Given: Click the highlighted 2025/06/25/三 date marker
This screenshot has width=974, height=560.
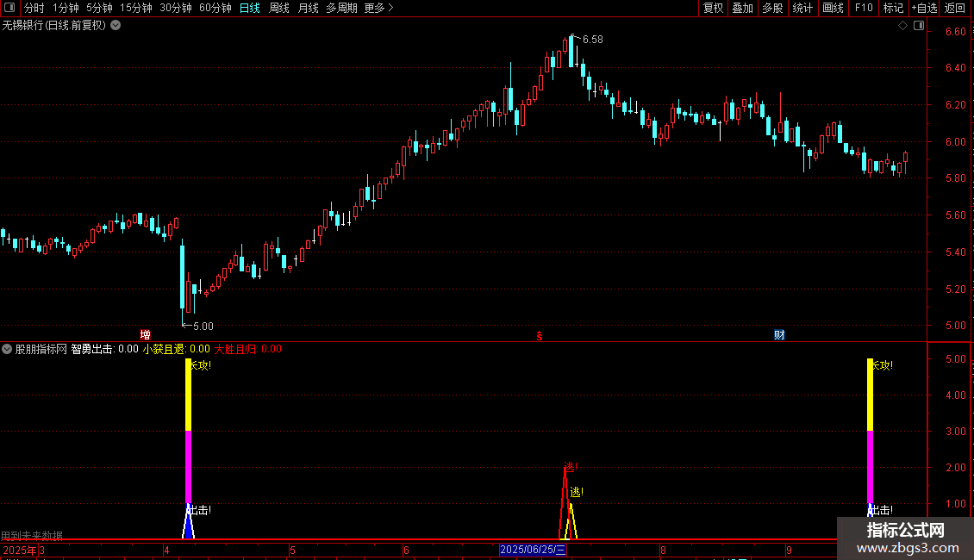Looking at the screenshot, I should click(533, 550).
